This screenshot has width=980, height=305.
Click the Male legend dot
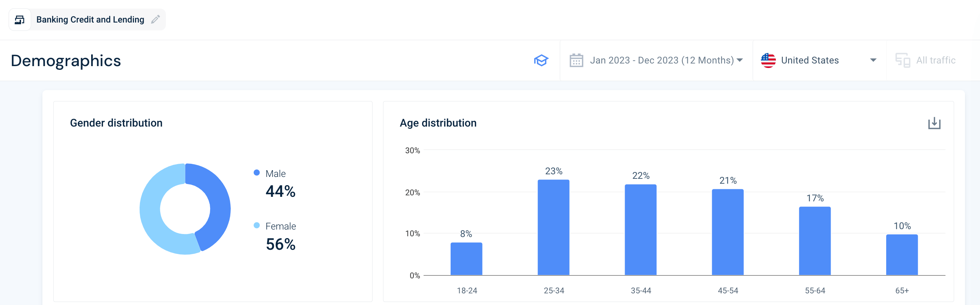click(257, 173)
